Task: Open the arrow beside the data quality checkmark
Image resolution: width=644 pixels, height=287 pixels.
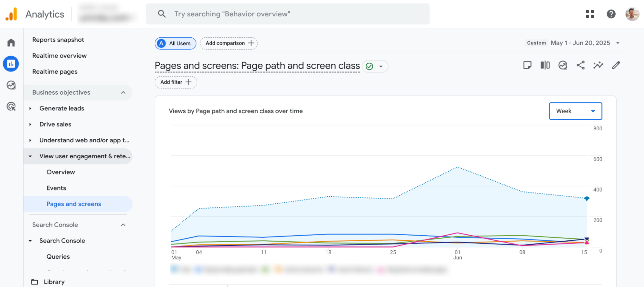Action: point(381,67)
